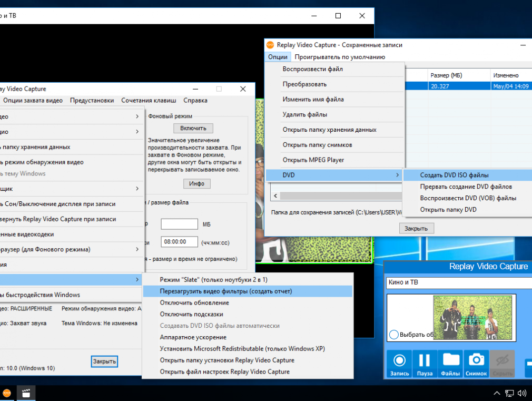Expand the submenu arrow beside папку хранения's upper row 'део'
The height and width of the screenshot is (401, 532).
(x=137, y=116)
